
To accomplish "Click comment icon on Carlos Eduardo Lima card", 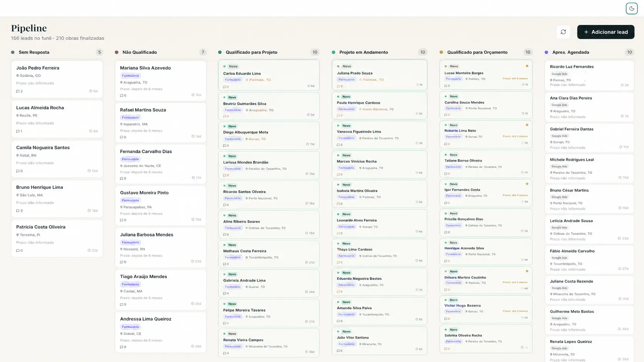I will pyautogui.click(x=225, y=87).
